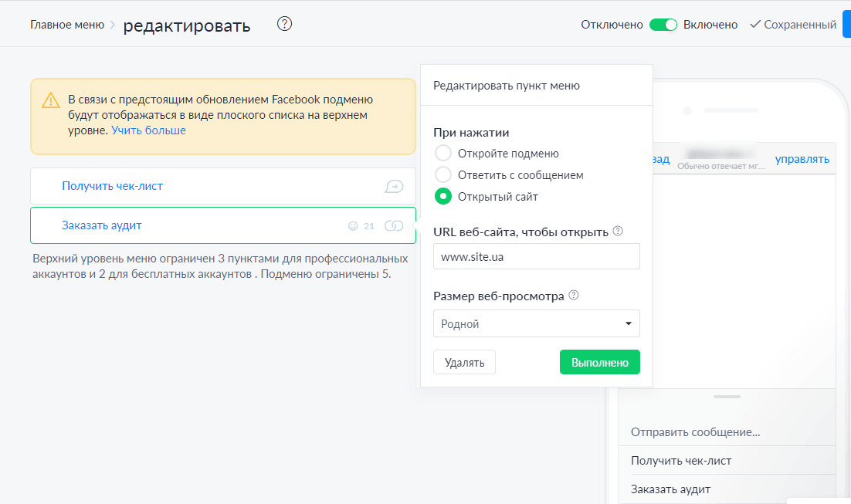Open the Родной web view size dropdown
The width and height of the screenshot is (851, 504).
537,323
